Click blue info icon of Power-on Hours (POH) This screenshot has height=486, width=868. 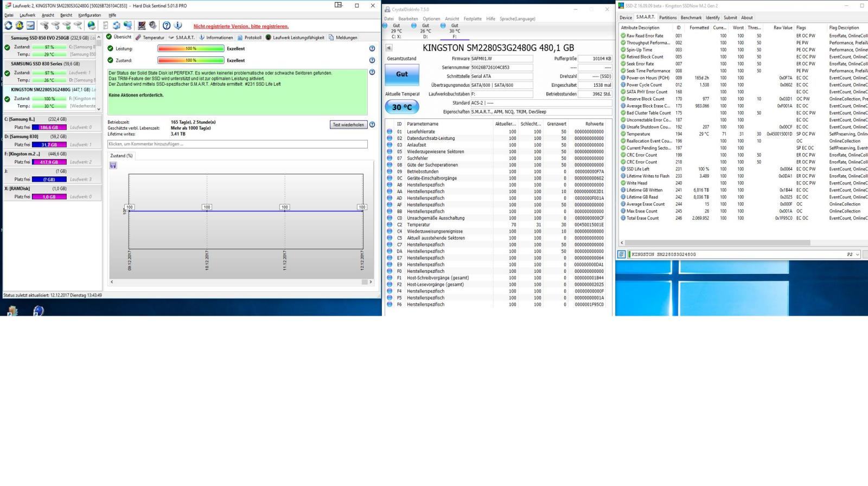623,78
